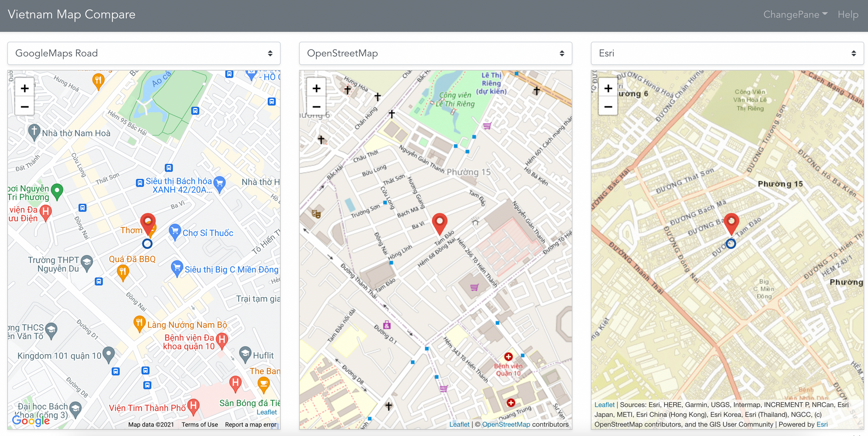Open the Esri map source dropdown

click(727, 53)
